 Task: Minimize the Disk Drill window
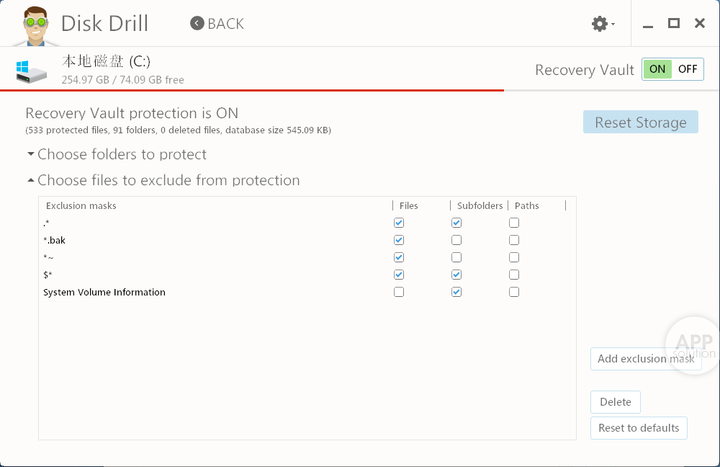648,24
